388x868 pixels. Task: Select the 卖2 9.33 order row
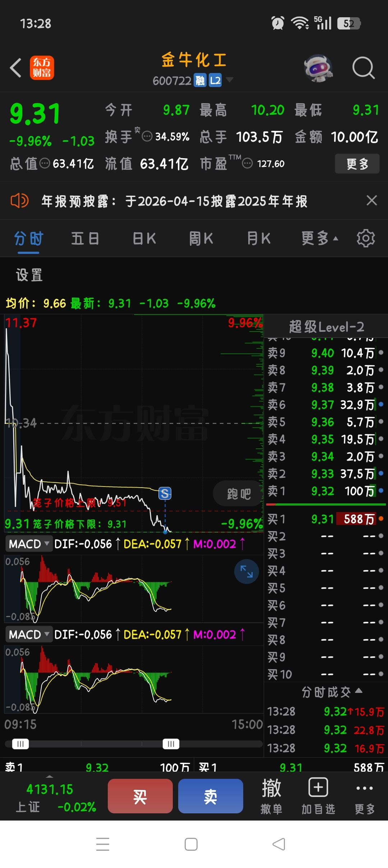coord(325,474)
